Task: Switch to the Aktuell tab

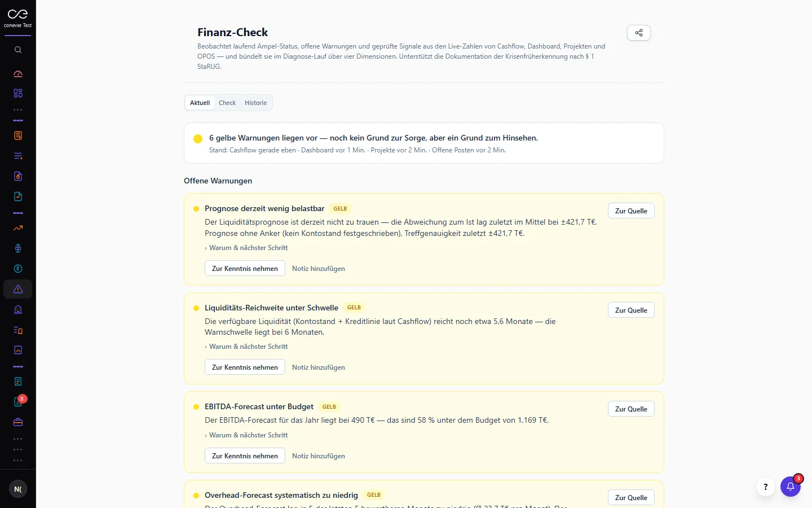Action: (x=200, y=103)
